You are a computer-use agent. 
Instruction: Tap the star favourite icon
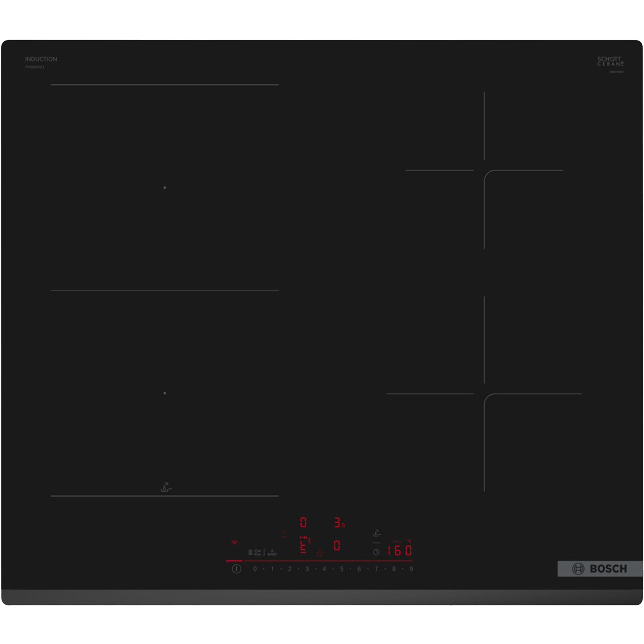[x=320, y=553]
